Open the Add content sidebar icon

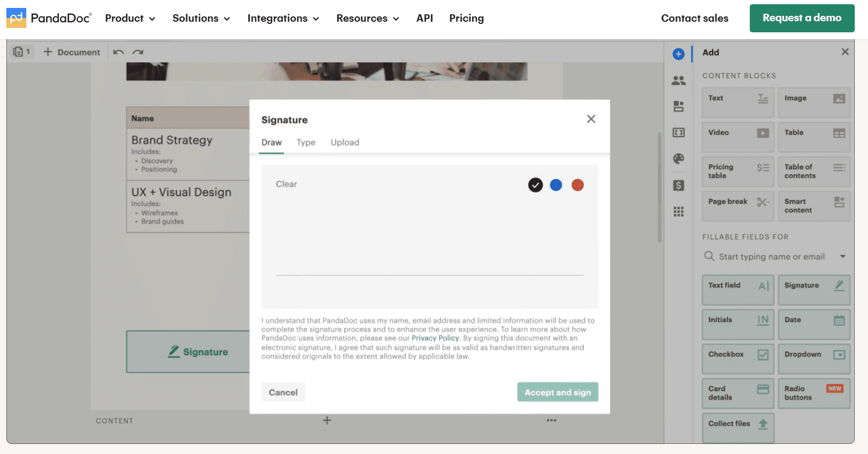tap(679, 54)
